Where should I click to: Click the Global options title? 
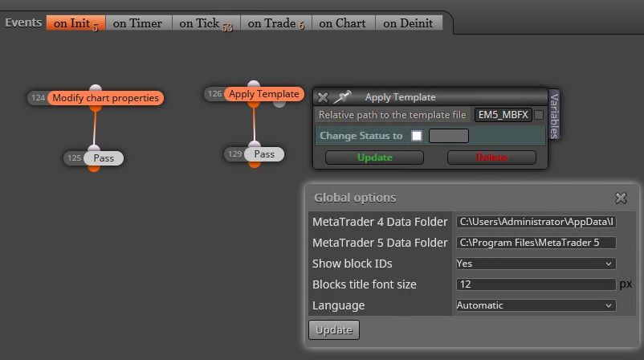(x=355, y=198)
